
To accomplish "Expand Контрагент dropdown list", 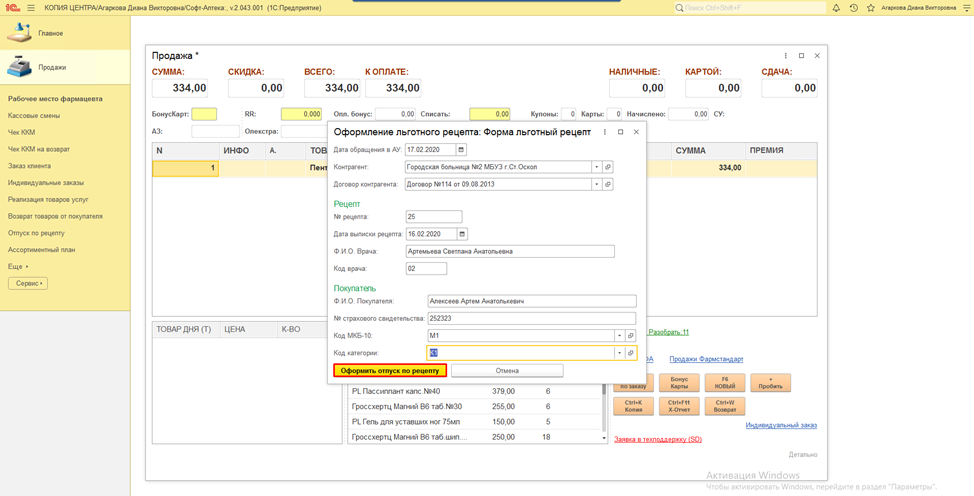I will (x=597, y=167).
